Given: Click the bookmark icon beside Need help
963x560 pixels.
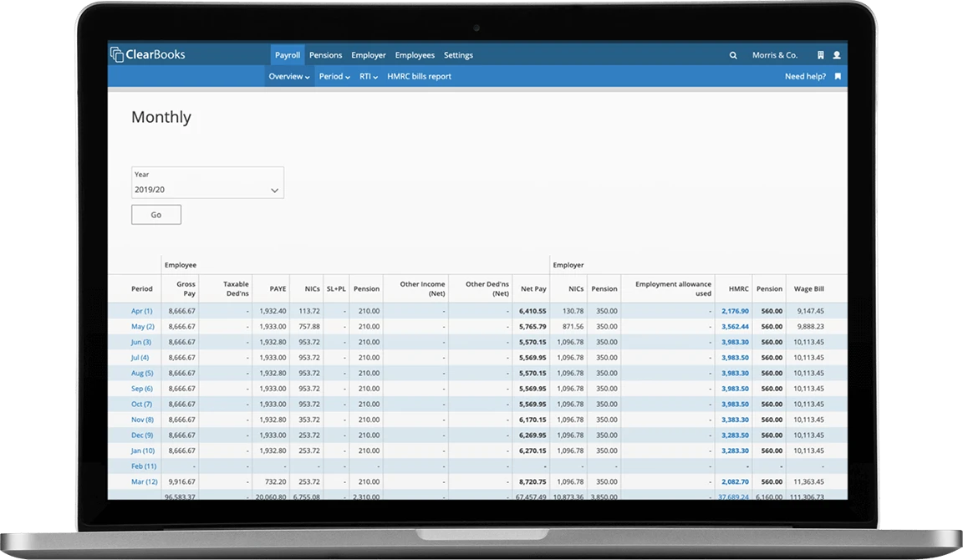Looking at the screenshot, I should 838,77.
